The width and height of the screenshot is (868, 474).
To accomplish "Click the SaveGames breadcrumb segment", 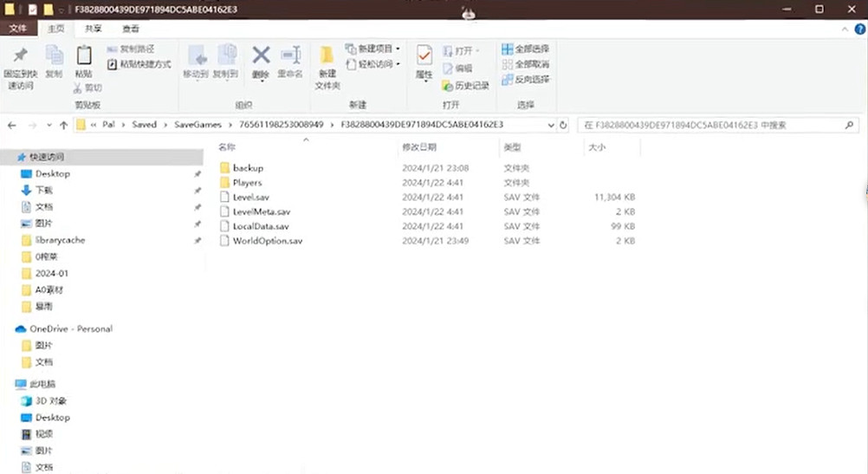I will click(x=198, y=125).
